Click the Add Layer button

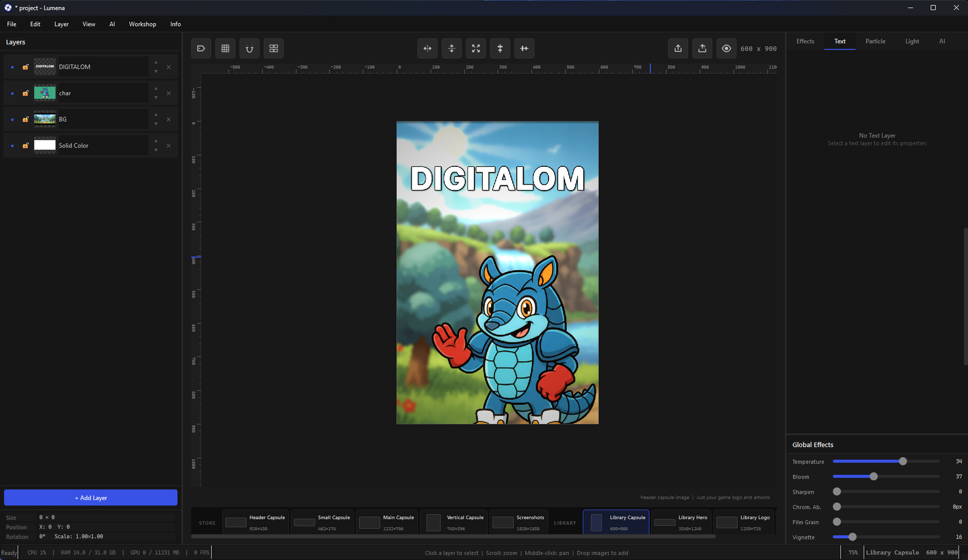91,498
